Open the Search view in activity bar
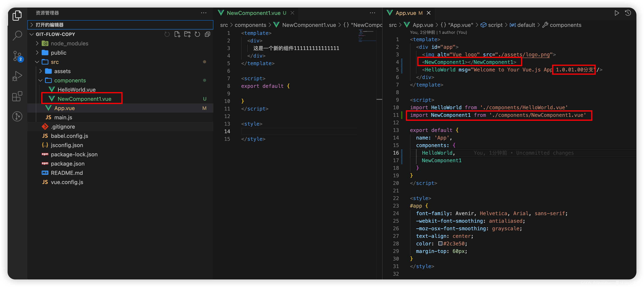The width and height of the screenshot is (644, 287). point(17,36)
